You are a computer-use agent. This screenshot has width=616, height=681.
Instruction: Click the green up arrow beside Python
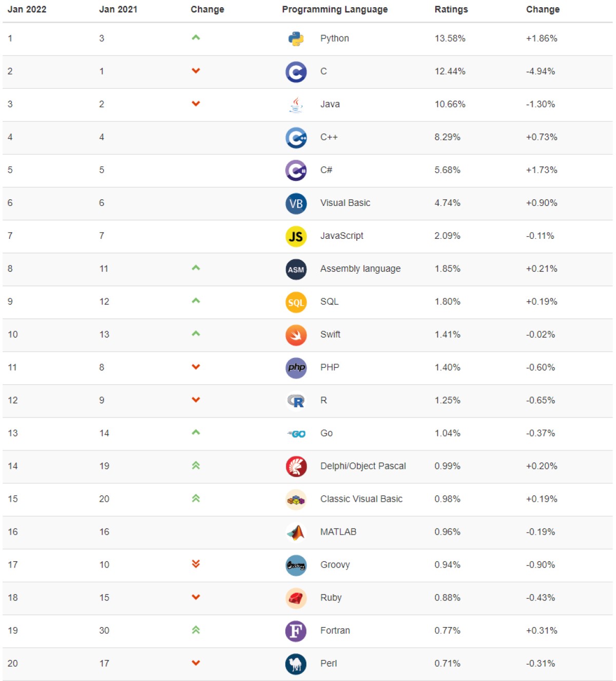(196, 37)
